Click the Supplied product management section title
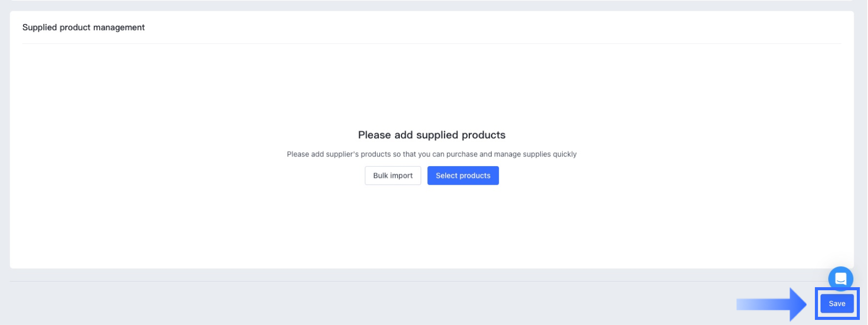This screenshot has height=325, width=868. (x=83, y=28)
